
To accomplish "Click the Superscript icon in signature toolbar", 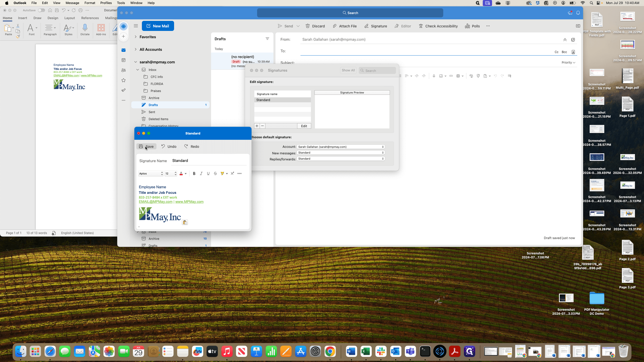I will click(232, 173).
